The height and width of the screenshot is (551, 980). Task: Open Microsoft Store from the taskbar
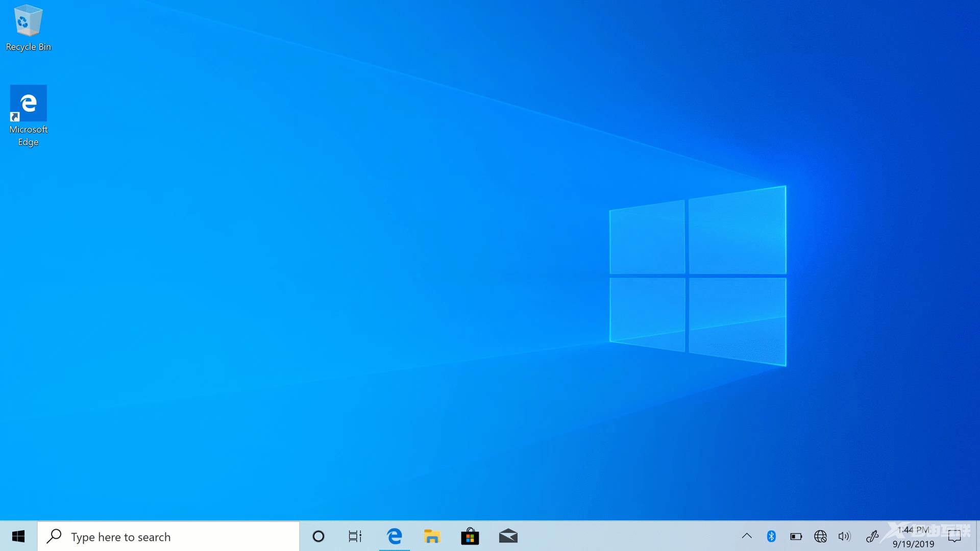[470, 536]
